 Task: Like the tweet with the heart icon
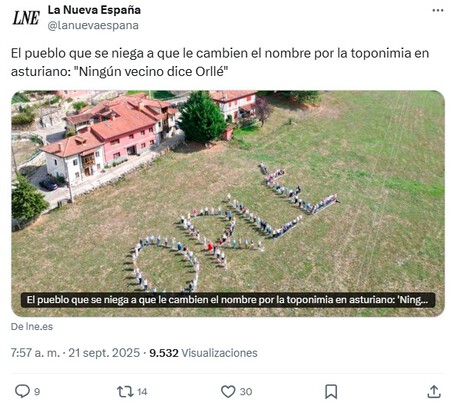point(228,391)
